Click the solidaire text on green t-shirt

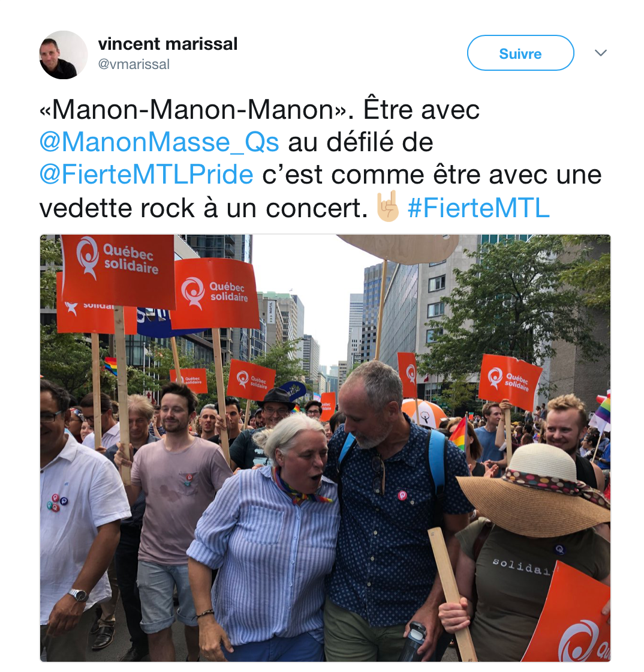coord(522,566)
